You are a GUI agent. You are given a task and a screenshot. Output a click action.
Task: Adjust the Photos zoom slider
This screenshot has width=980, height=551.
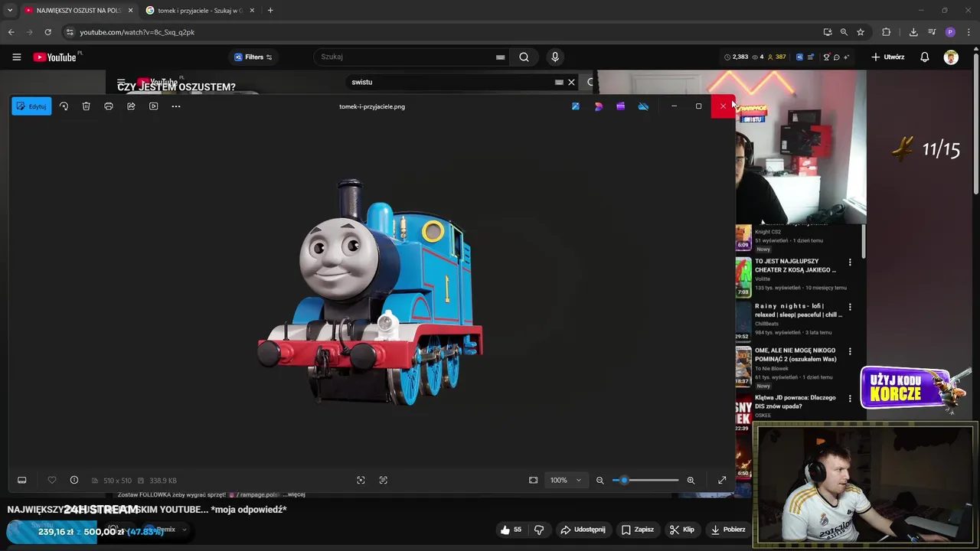tap(645, 481)
